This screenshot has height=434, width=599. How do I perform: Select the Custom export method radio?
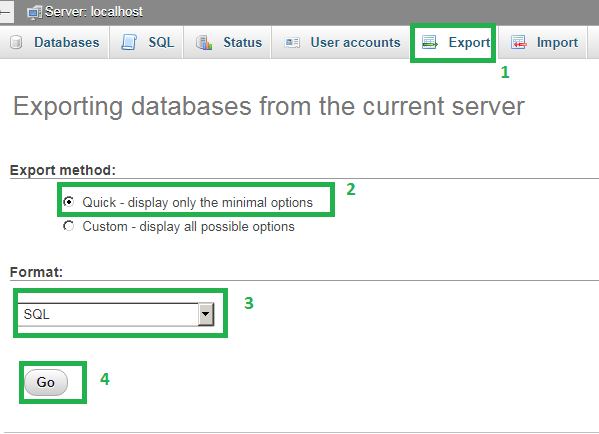coord(68,226)
